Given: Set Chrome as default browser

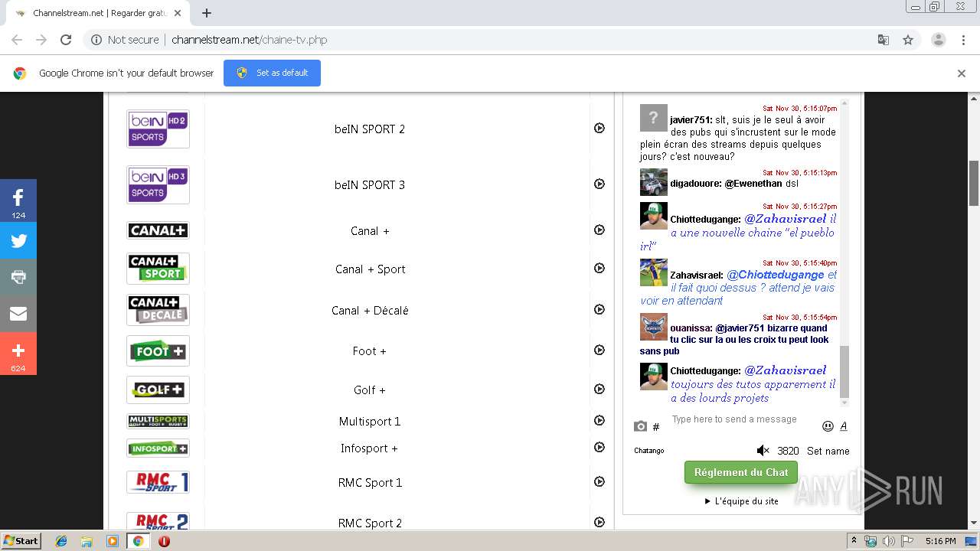Looking at the screenshot, I should pyautogui.click(x=272, y=73).
